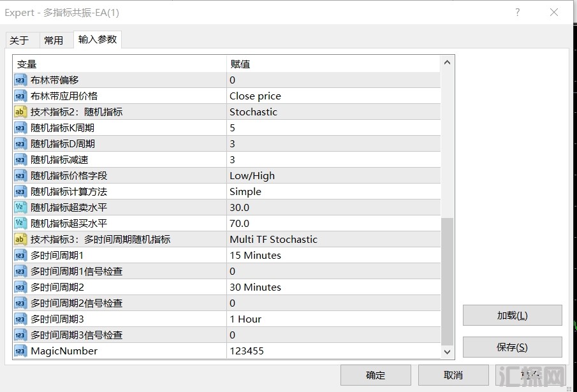Click the icon beside 多时间周期1 row
577x392 pixels.
20,256
